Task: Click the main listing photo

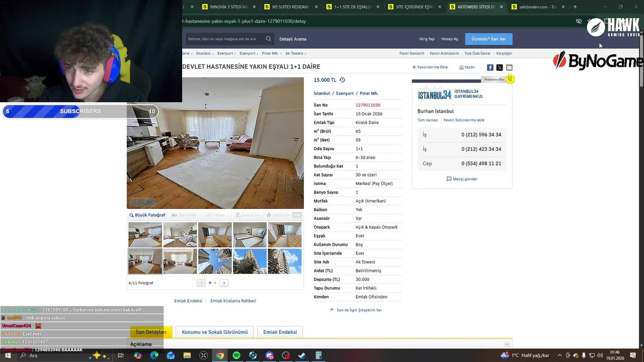Action: click(x=215, y=143)
